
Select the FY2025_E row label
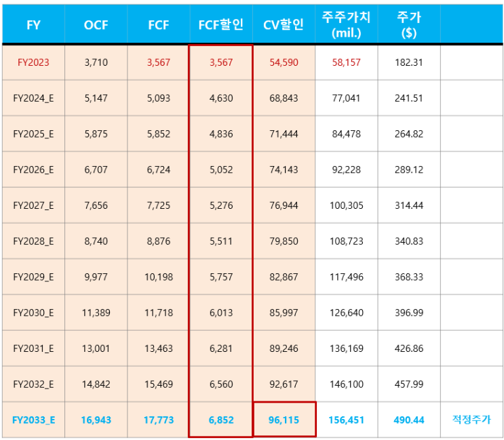pos(33,134)
